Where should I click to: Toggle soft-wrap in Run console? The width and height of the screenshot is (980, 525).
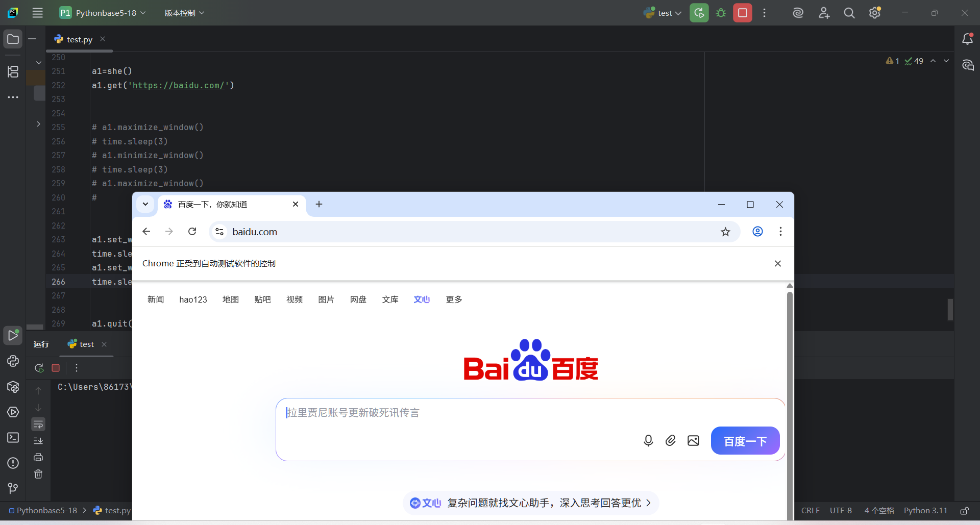coord(38,424)
